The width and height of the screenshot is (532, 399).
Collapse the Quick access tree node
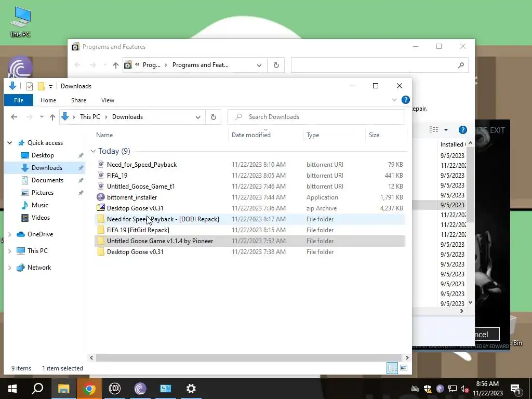tap(10, 143)
